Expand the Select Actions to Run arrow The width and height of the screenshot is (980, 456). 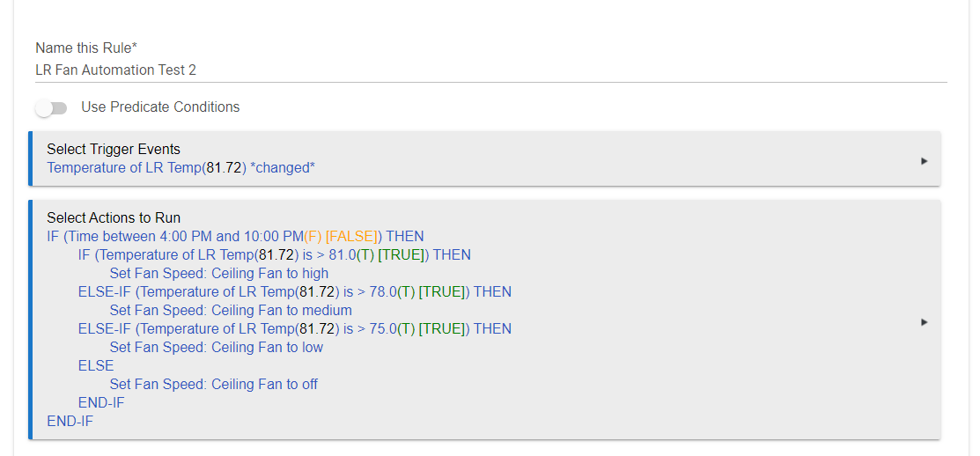pos(925,322)
